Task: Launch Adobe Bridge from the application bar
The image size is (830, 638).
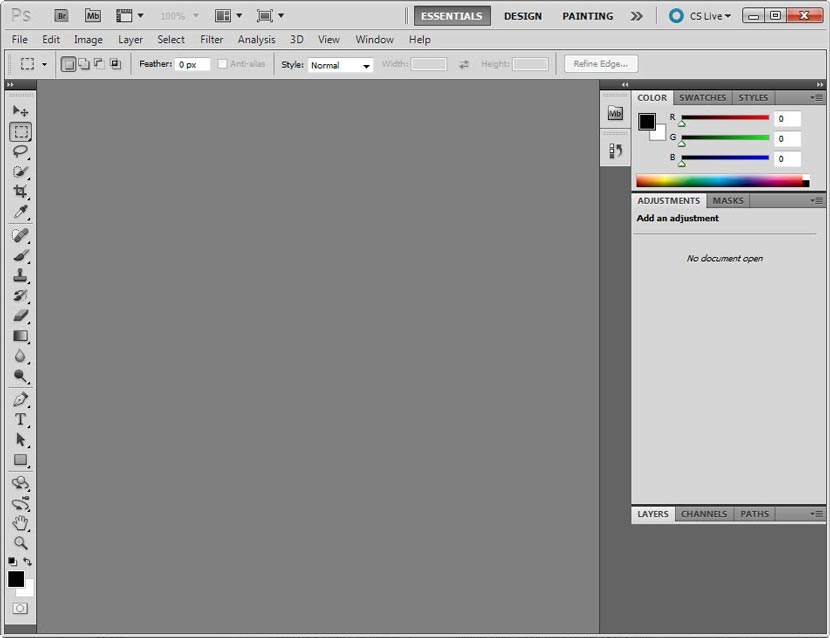Action: point(61,15)
